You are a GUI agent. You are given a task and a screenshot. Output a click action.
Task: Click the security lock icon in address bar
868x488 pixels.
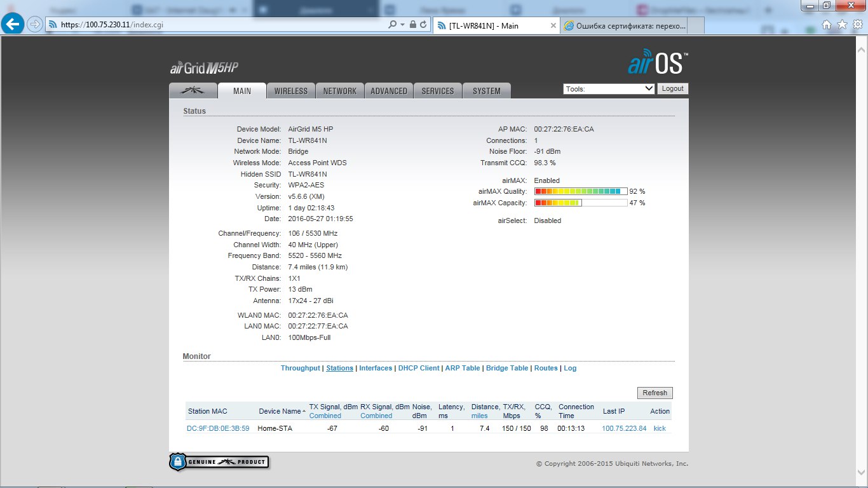(413, 24)
